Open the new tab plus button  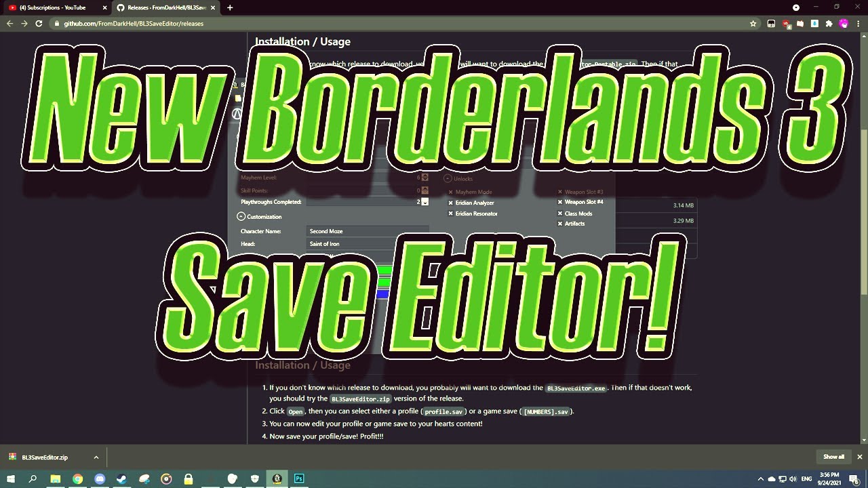pyautogui.click(x=230, y=7)
